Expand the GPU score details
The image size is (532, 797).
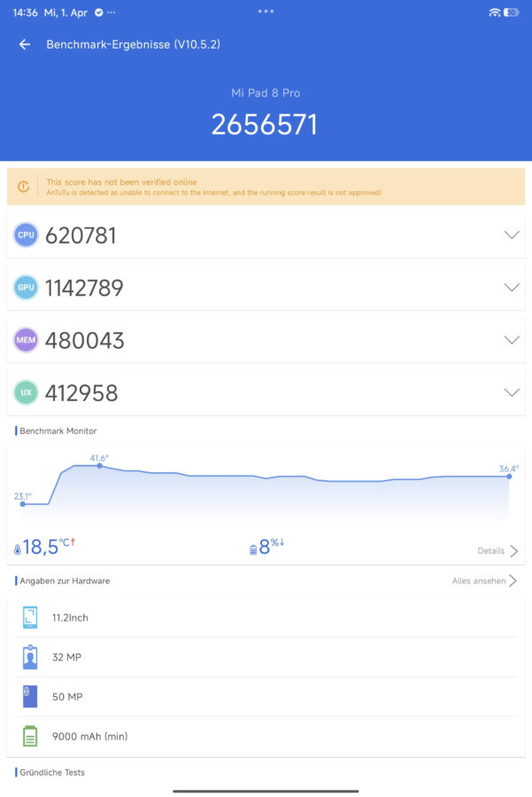click(x=512, y=287)
